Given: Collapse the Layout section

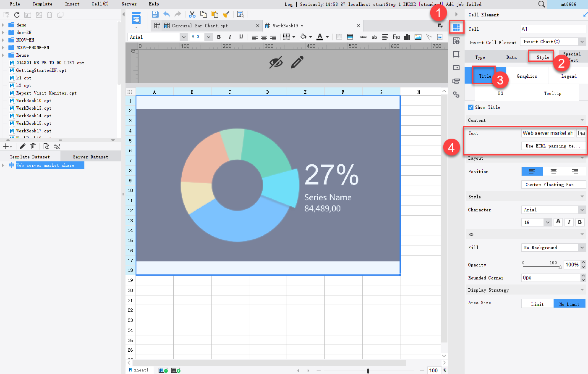Looking at the screenshot, I should [x=582, y=158].
